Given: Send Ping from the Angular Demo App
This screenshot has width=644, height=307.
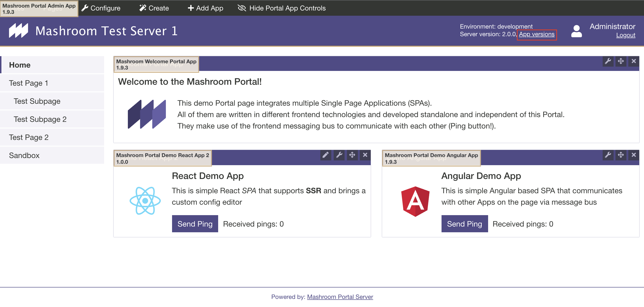Looking at the screenshot, I should click(x=465, y=224).
